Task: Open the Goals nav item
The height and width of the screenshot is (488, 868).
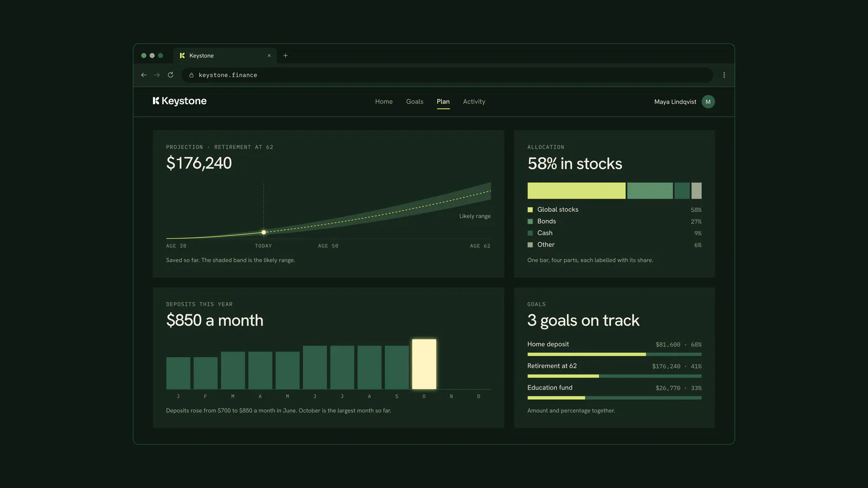Action: coord(414,101)
